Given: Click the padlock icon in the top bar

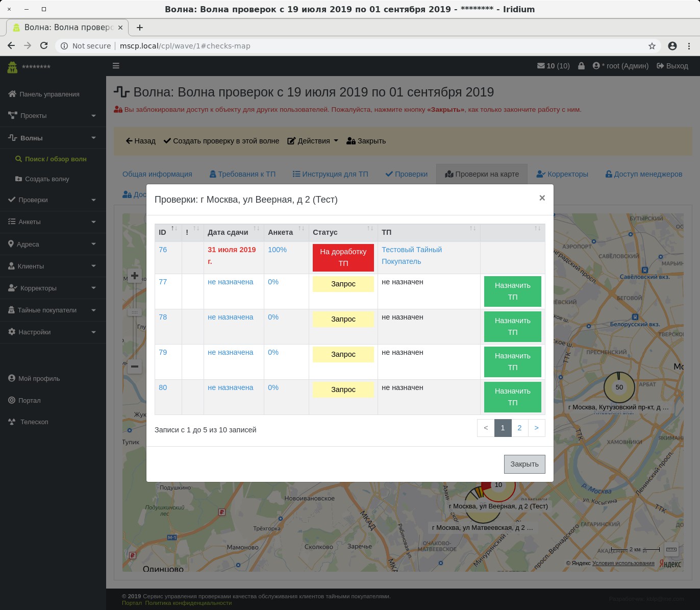Looking at the screenshot, I should [x=581, y=66].
